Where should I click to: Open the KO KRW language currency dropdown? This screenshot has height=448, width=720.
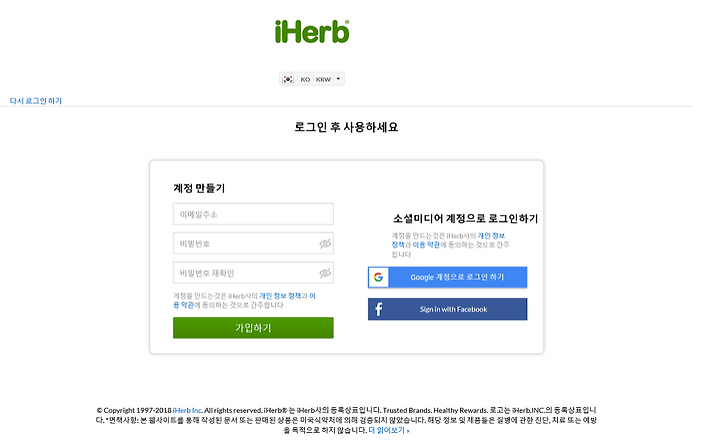(312, 79)
